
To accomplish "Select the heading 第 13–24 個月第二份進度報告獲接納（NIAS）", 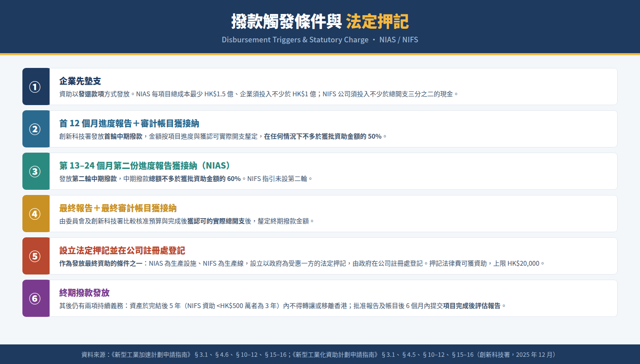I will 145,166.
